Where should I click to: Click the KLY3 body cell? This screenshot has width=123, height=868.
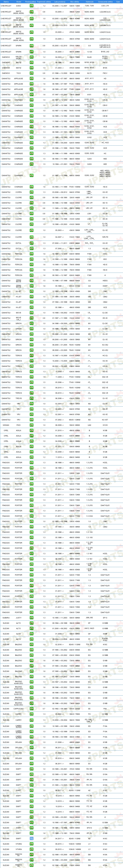[x=89, y=73]
